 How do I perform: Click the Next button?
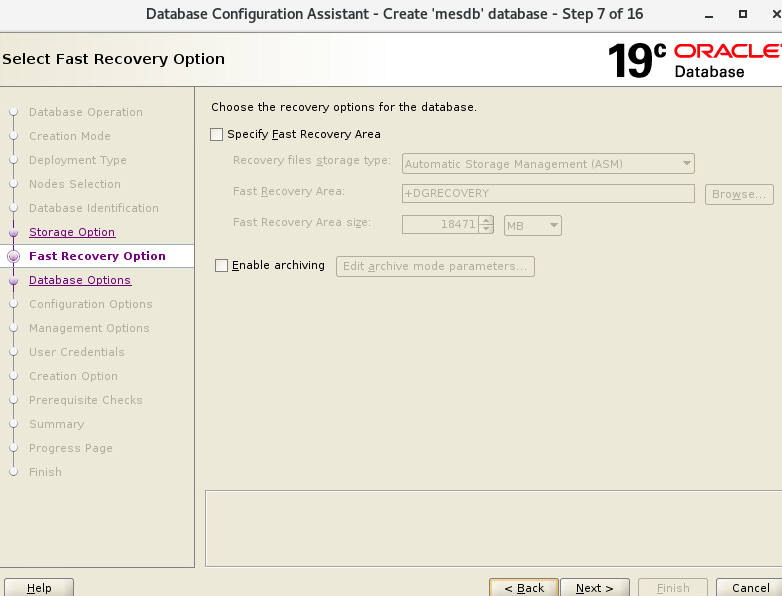[594, 588]
